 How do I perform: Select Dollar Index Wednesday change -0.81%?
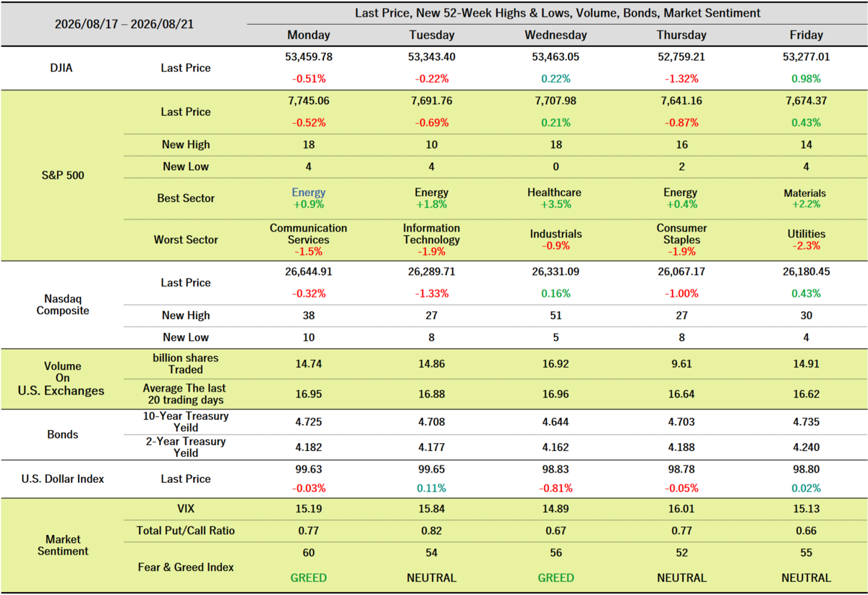pyautogui.click(x=556, y=489)
